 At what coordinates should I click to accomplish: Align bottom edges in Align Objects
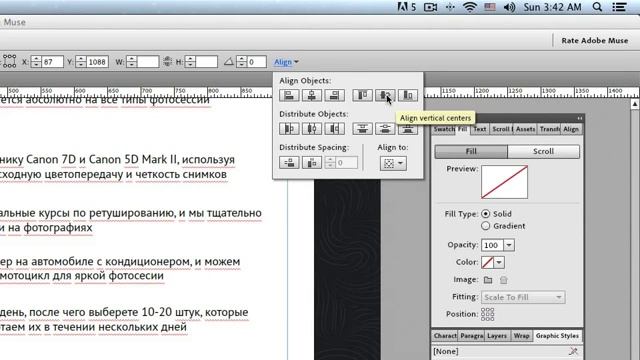coord(408,95)
